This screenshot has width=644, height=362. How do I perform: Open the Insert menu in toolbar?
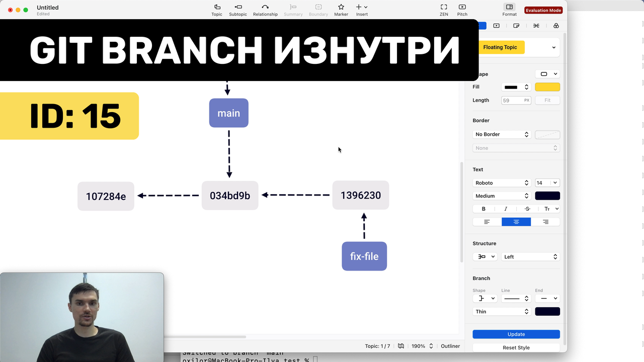click(x=362, y=10)
